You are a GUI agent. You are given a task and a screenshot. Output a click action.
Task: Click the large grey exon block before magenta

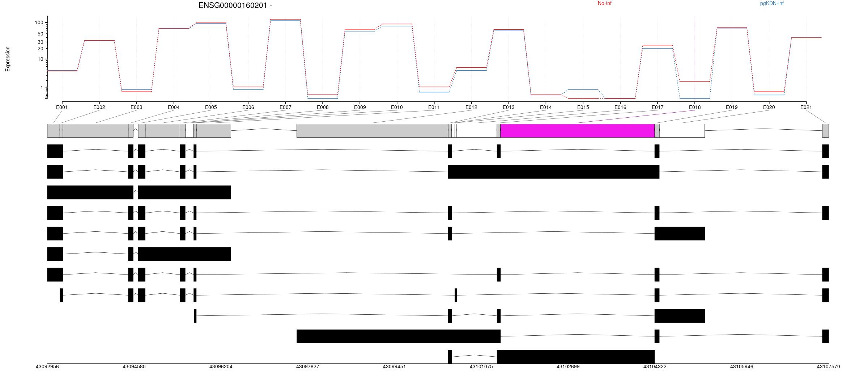372,131
